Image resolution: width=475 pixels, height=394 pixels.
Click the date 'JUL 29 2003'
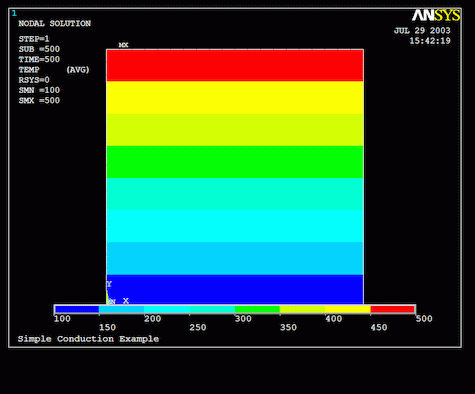pos(422,31)
